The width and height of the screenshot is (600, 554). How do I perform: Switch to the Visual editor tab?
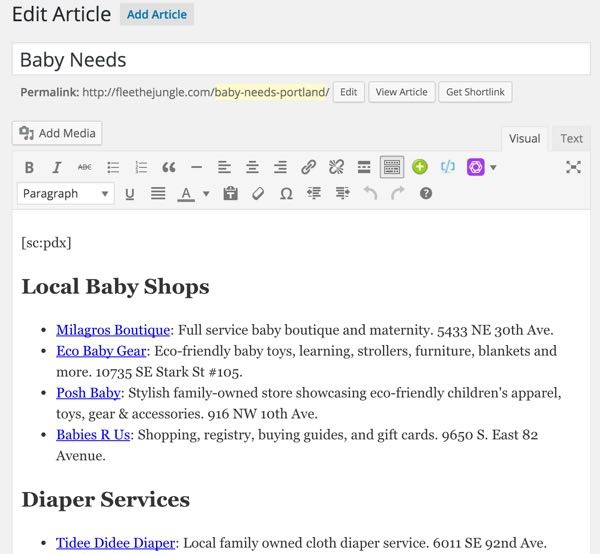[525, 138]
